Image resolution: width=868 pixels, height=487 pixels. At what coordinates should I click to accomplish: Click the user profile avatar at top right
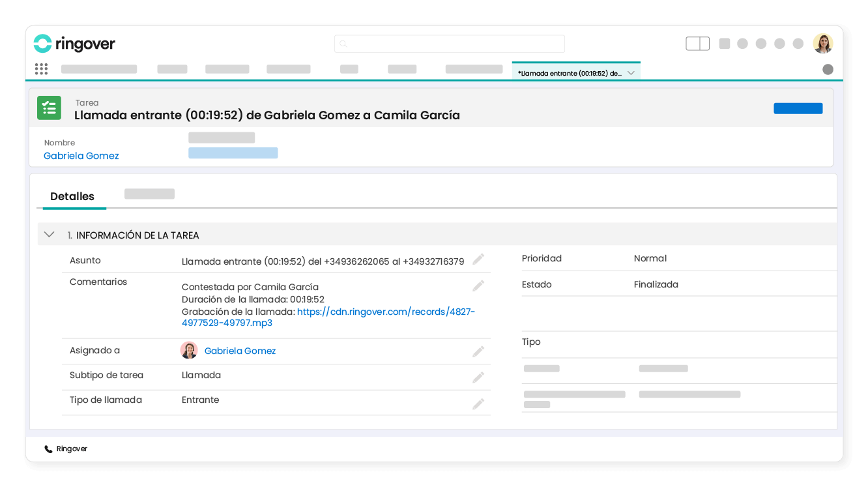(822, 44)
